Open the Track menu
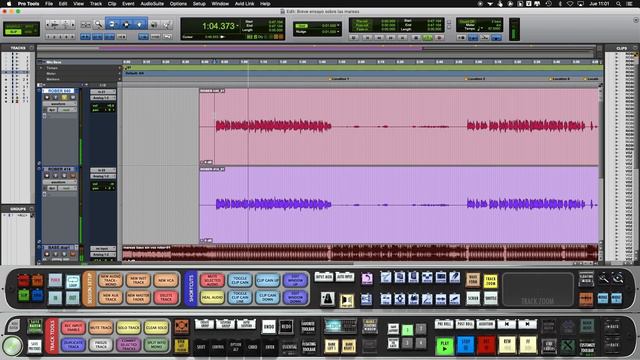640x360 pixels. point(96,4)
